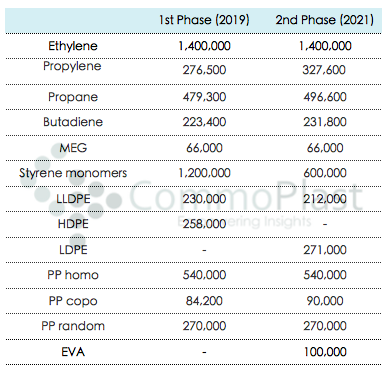The width and height of the screenshot is (389, 375).
Task: Click the 1st Phase (2019) column header
Action: pos(204,20)
